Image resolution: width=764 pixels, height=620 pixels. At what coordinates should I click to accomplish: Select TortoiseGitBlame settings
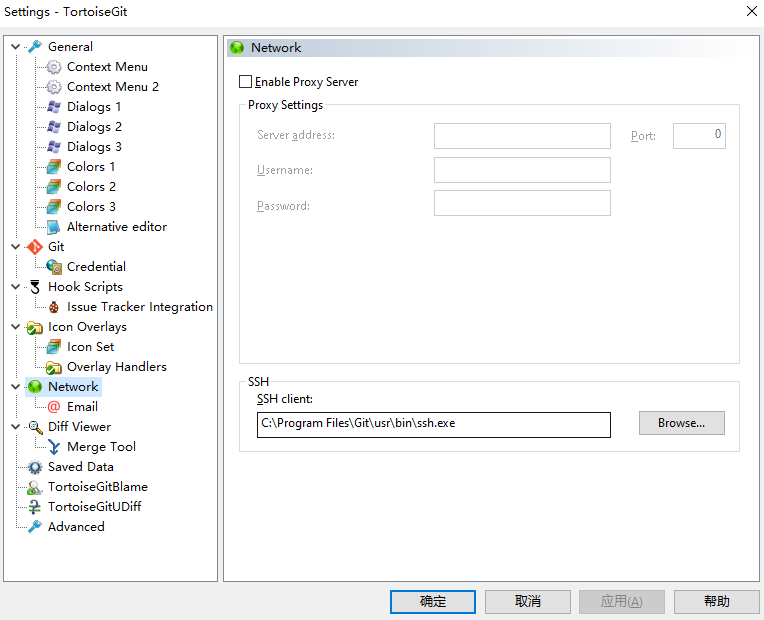point(98,487)
